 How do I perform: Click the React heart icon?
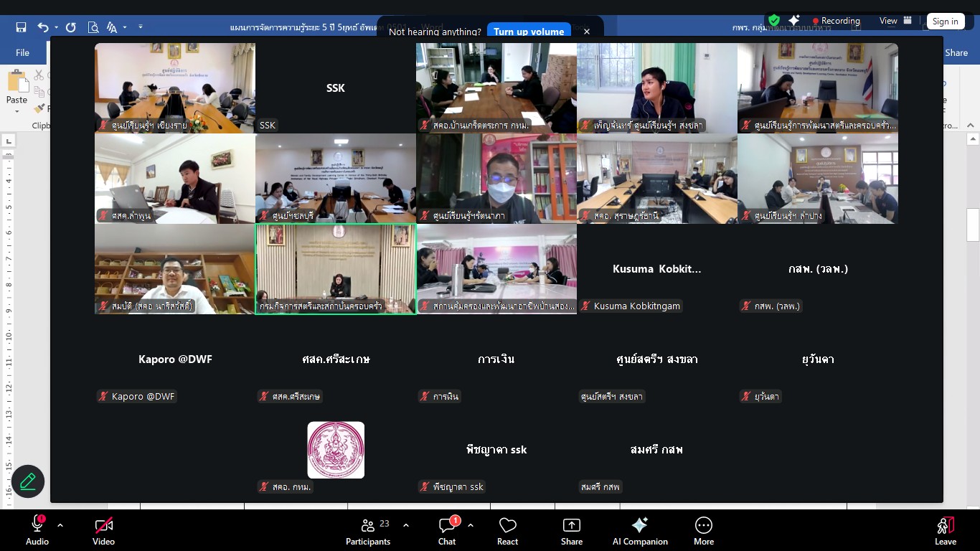pyautogui.click(x=507, y=531)
